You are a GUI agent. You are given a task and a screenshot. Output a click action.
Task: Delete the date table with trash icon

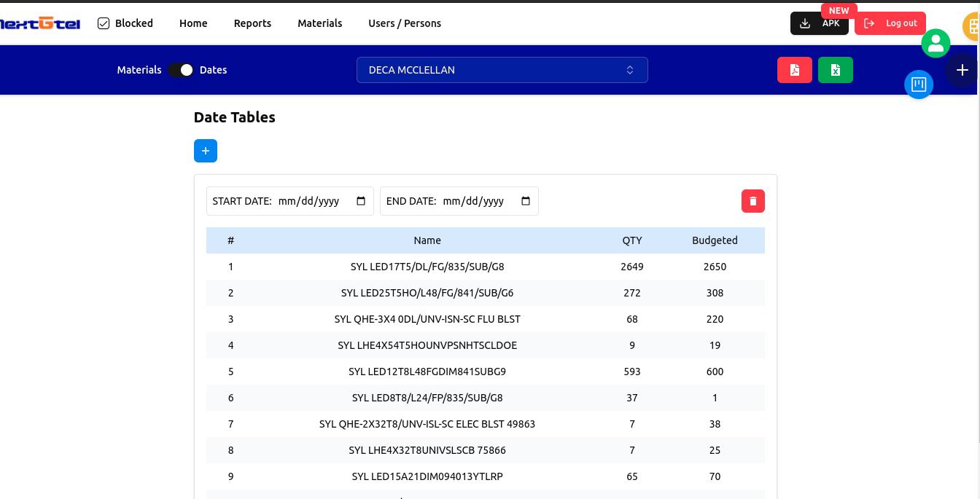753,201
